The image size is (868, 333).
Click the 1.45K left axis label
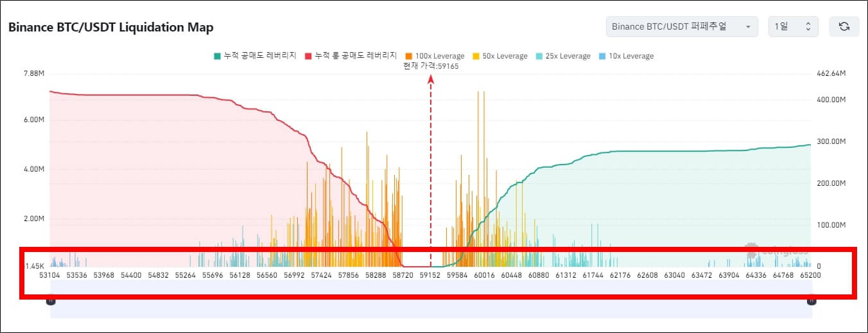click(35, 265)
